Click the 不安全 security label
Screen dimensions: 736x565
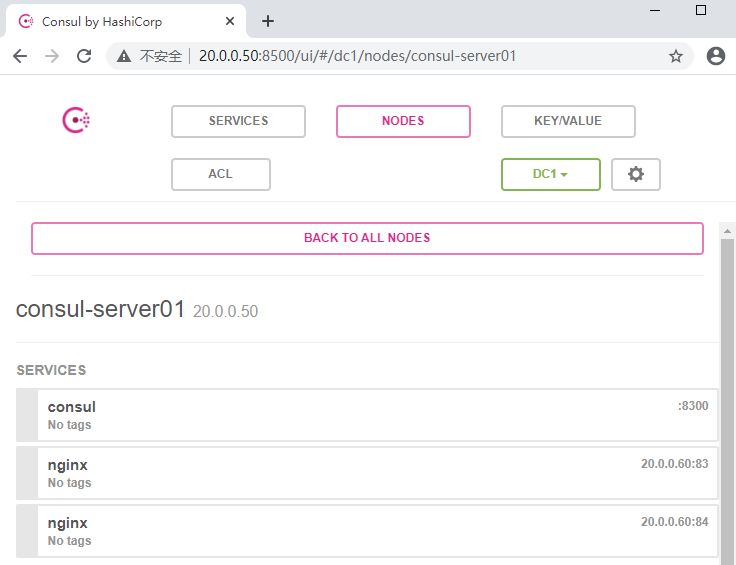pos(161,56)
